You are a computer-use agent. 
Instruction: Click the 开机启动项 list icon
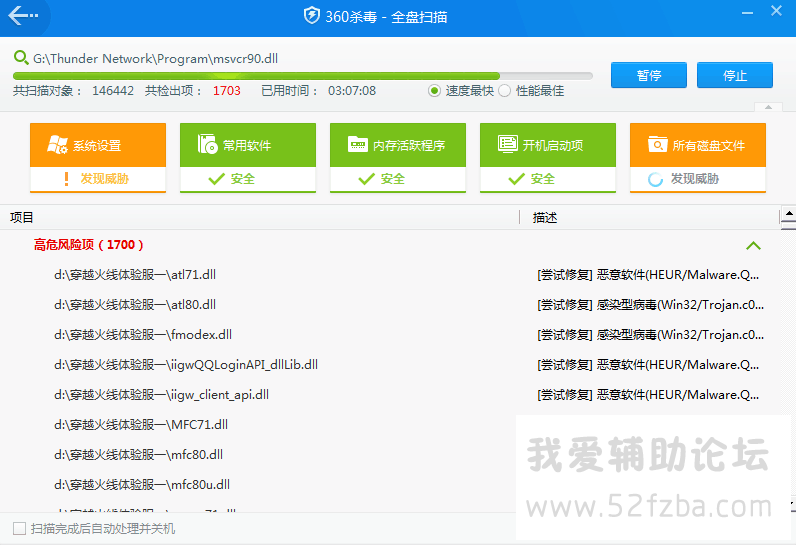pos(508,144)
